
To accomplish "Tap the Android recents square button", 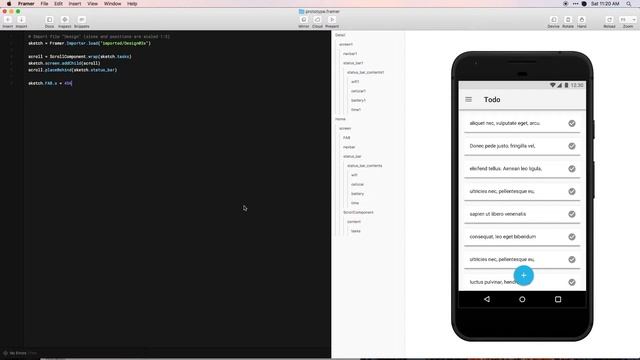I will click(558, 299).
